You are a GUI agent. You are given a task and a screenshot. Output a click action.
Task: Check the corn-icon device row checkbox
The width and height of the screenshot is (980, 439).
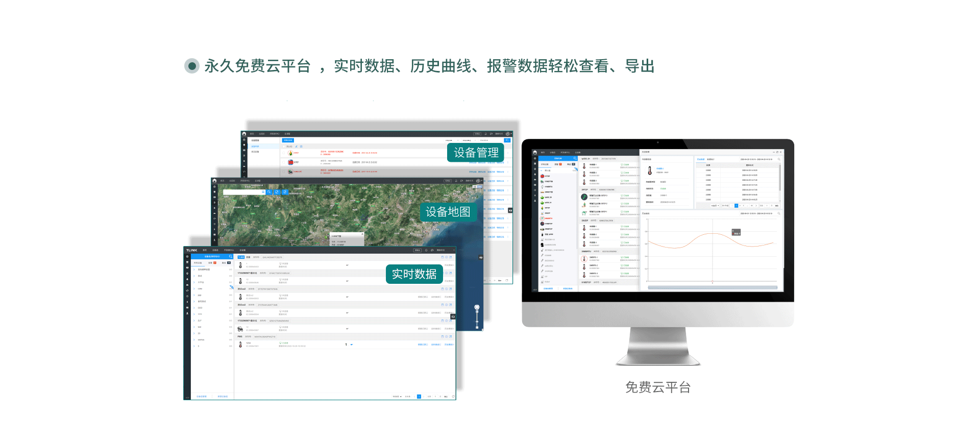[284, 153]
